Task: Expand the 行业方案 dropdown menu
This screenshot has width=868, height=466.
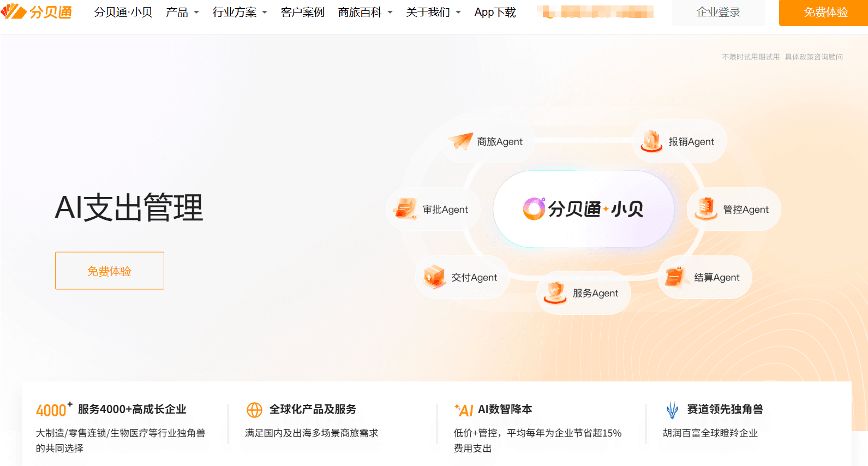Action: 240,12
